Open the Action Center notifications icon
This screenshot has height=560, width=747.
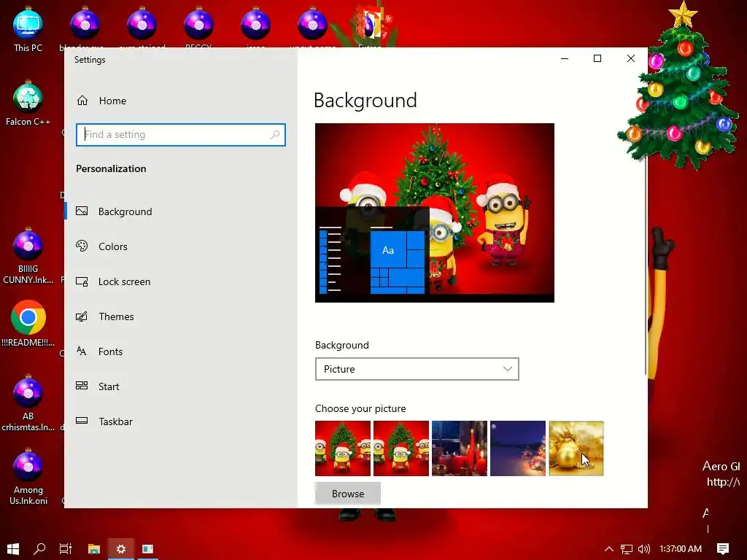click(723, 548)
